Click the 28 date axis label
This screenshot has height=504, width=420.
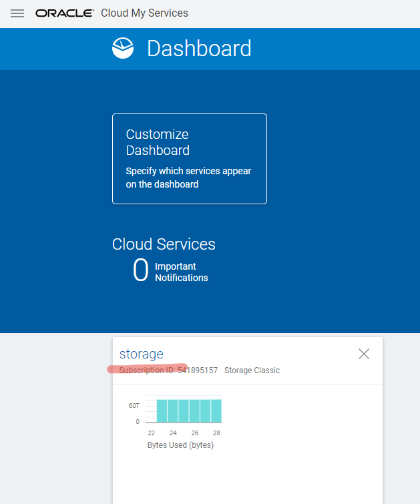coord(216,433)
